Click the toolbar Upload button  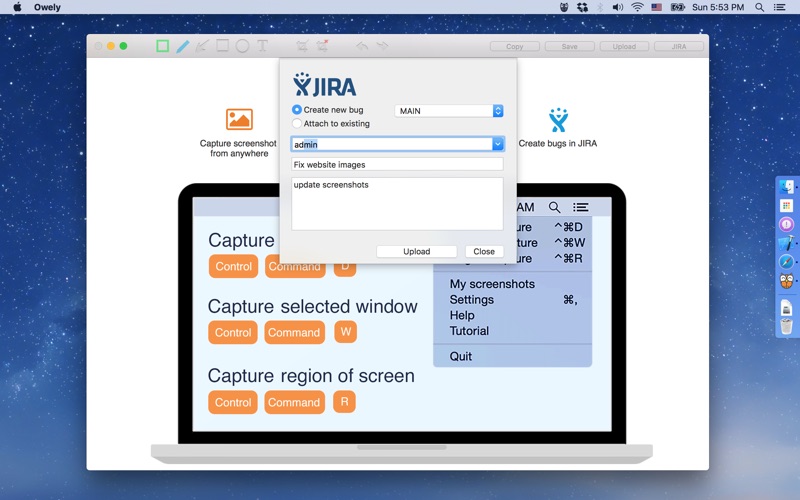coord(624,46)
